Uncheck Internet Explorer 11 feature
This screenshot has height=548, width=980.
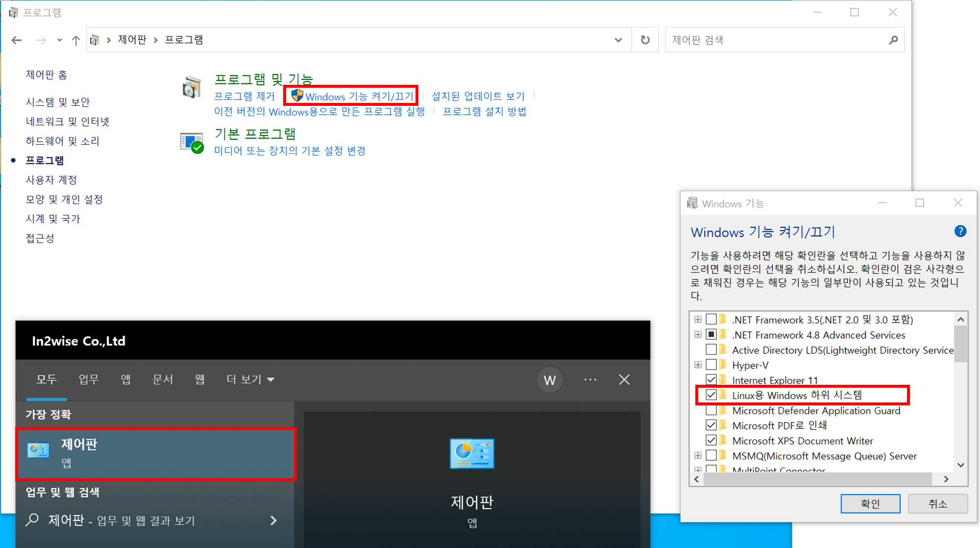(711, 380)
